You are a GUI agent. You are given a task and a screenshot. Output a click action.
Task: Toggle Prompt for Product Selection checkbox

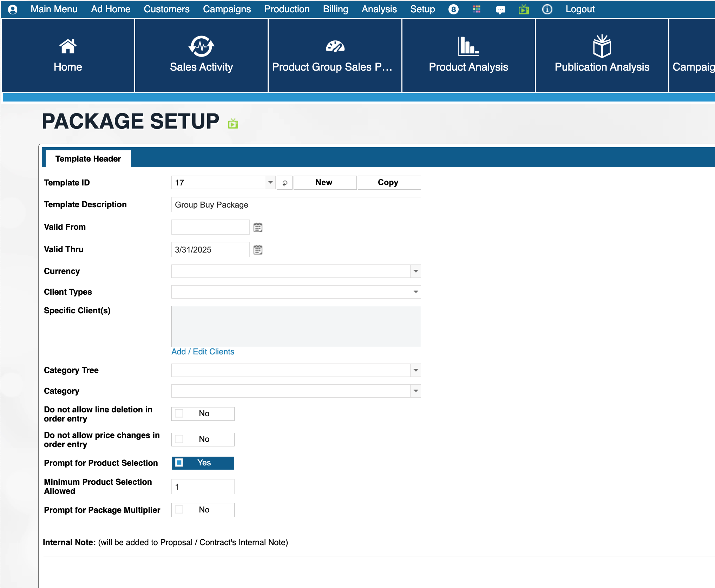(179, 463)
